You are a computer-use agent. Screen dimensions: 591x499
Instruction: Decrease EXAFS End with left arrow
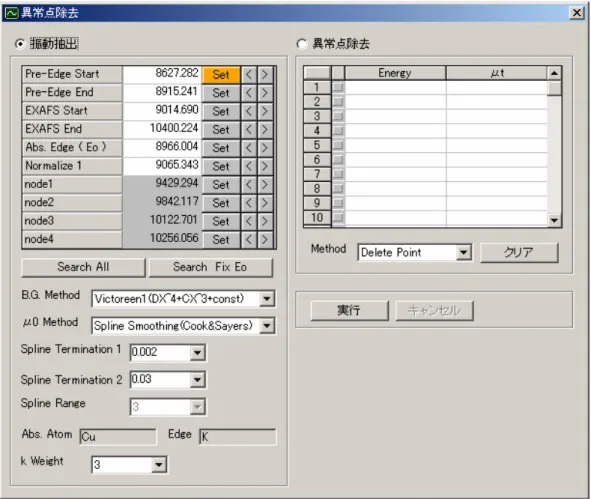(249, 130)
